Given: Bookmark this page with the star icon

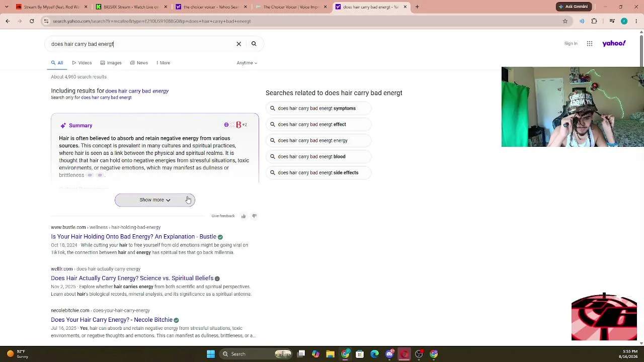Looking at the screenshot, I should (x=565, y=21).
